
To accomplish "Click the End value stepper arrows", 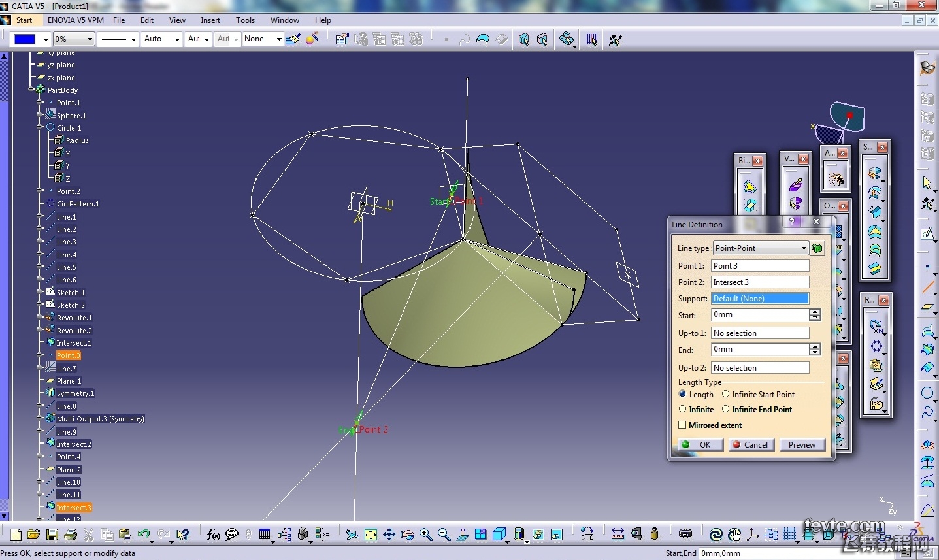I will 815,350.
